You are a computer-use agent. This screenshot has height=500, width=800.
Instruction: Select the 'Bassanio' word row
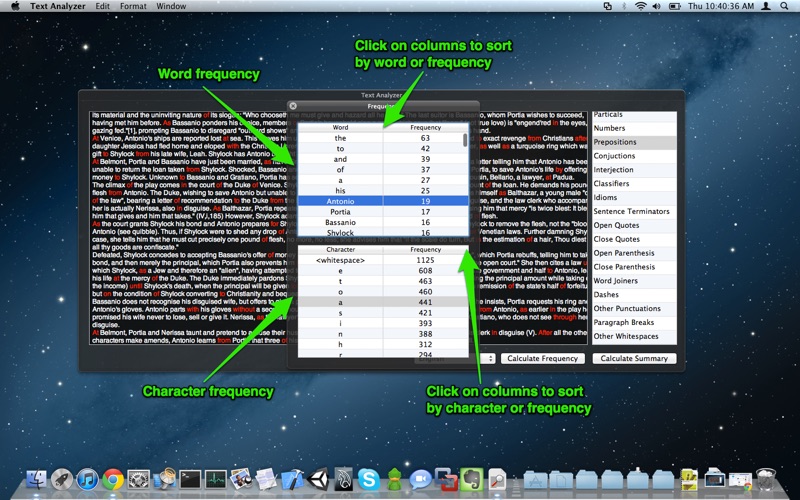point(383,222)
